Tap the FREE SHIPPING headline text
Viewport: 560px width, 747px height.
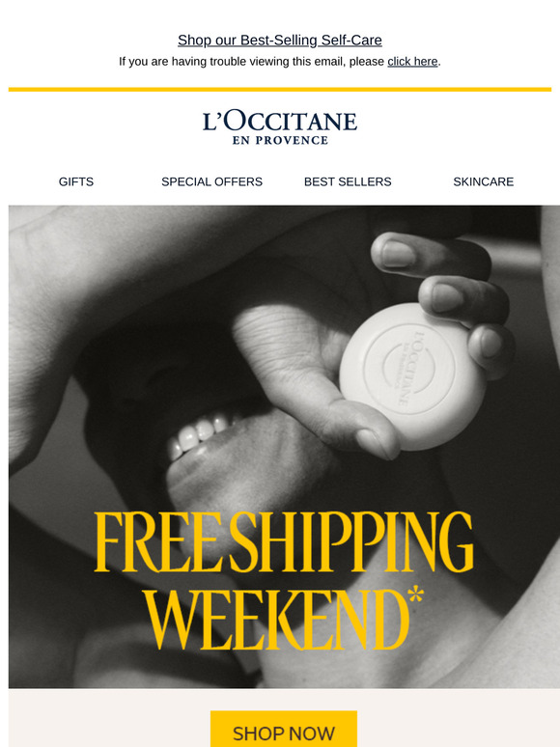pyautogui.click(x=284, y=541)
